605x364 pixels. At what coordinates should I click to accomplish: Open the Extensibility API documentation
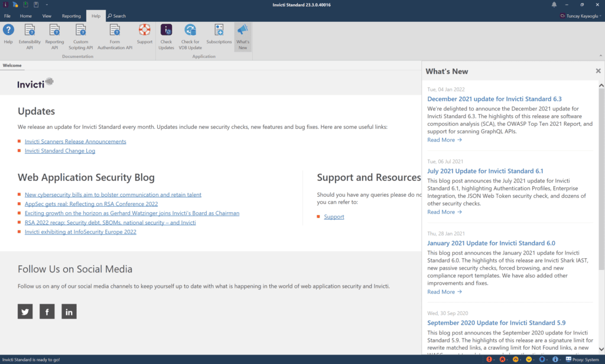coord(30,36)
